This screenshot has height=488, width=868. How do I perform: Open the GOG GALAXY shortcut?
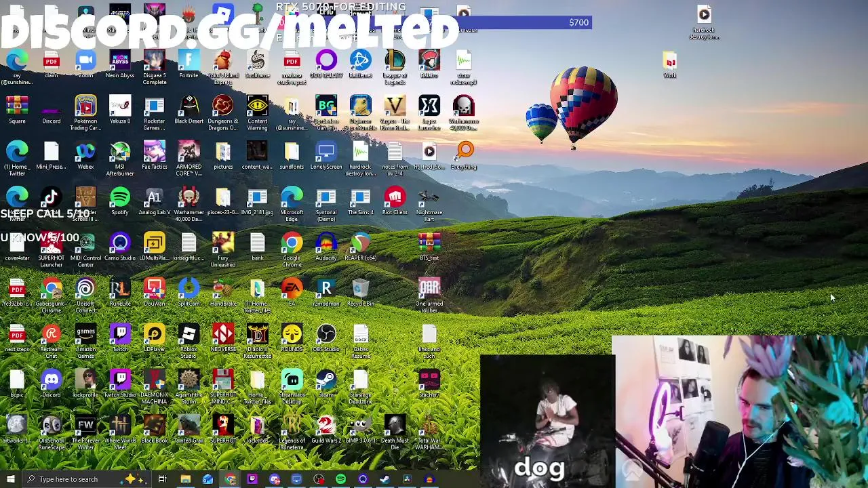pyautogui.click(x=326, y=61)
